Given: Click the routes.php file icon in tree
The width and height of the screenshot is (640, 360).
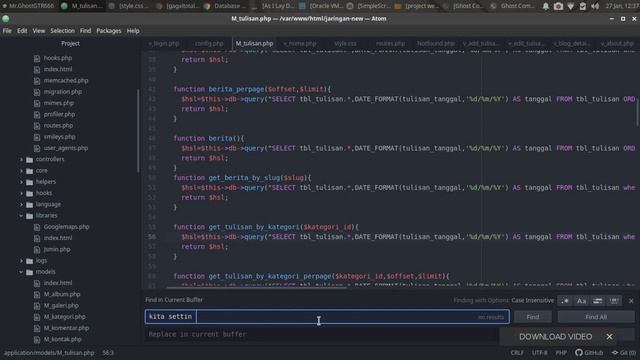Looking at the screenshot, I should (37, 126).
